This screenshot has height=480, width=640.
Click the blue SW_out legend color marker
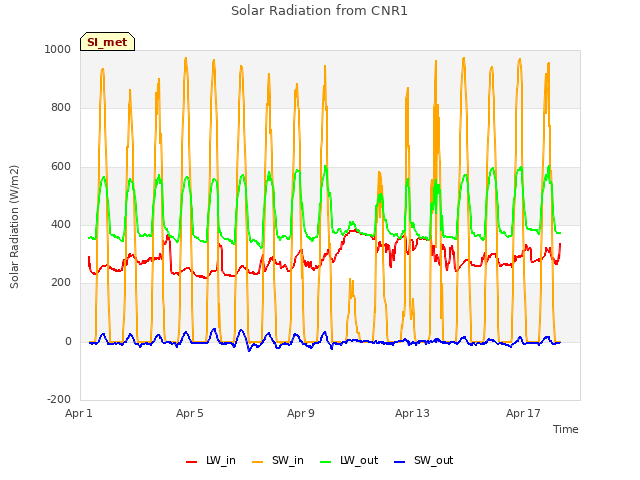coord(400,462)
